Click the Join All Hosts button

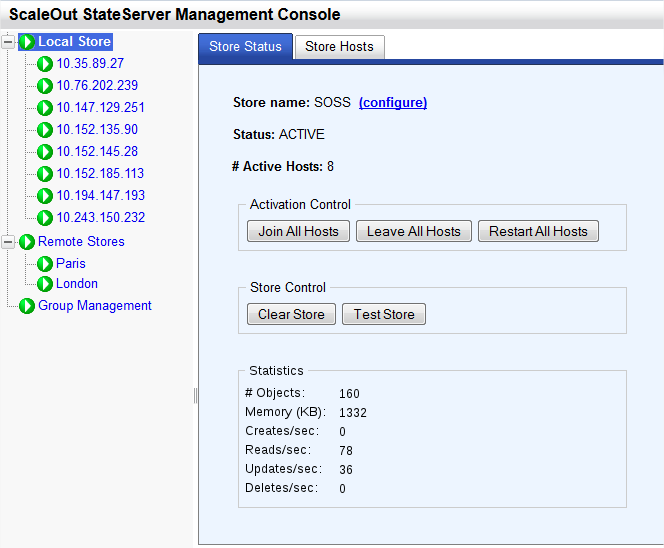tap(299, 231)
